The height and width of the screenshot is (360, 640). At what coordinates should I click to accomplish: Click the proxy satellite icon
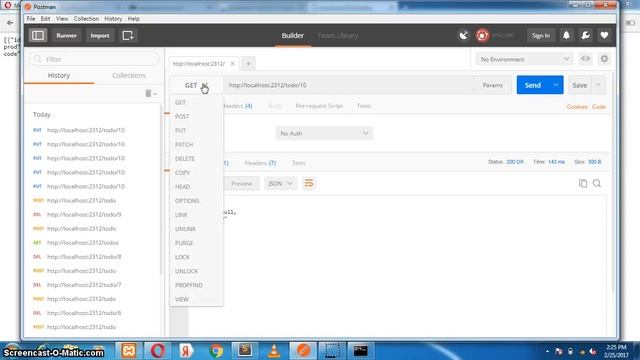pyautogui.click(x=464, y=36)
